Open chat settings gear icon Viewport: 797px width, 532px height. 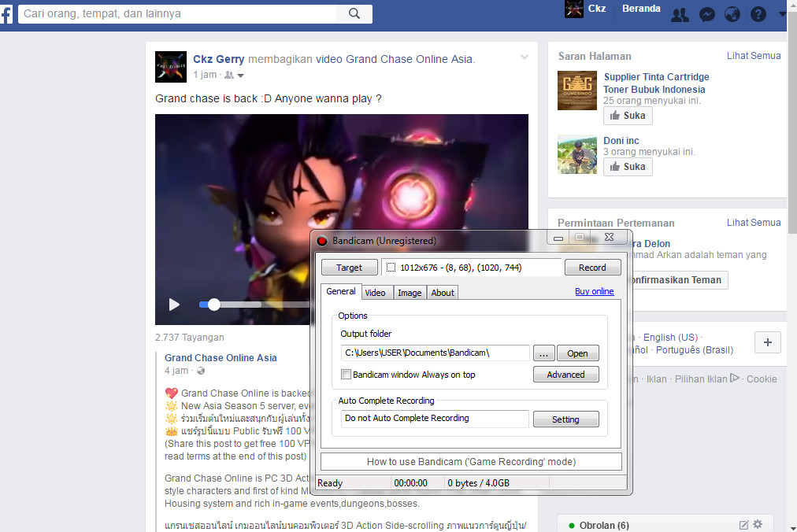pos(758,524)
